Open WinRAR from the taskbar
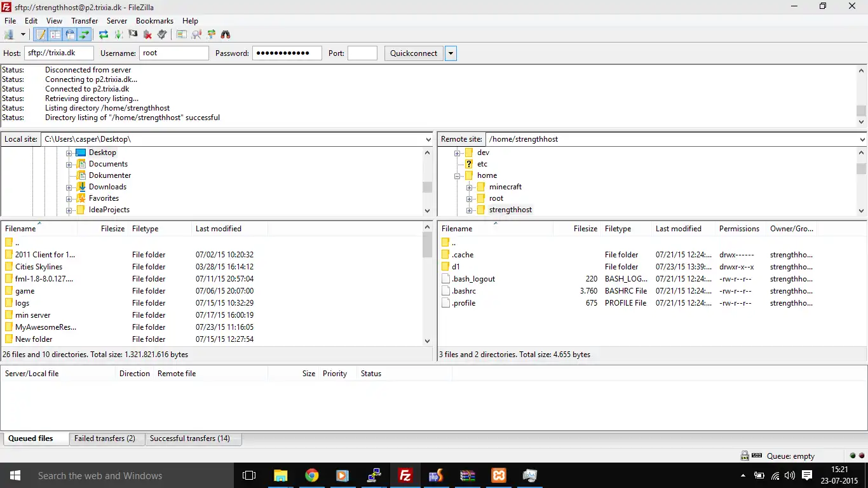The height and width of the screenshot is (488, 868). tap(467, 475)
